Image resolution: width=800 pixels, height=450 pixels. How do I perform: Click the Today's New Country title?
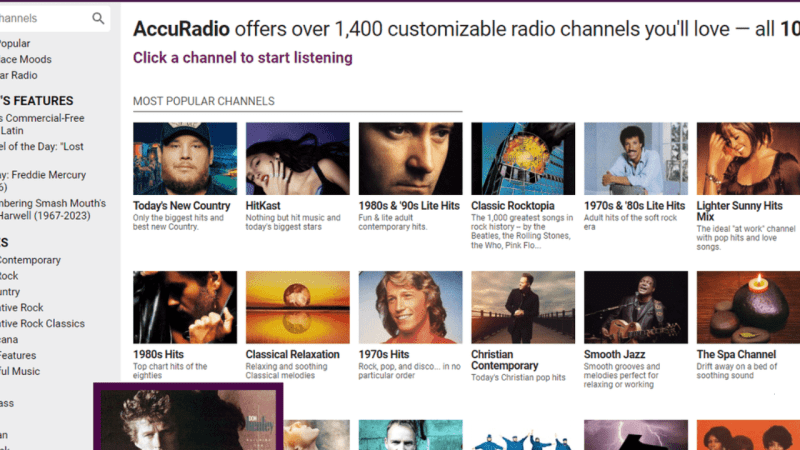pos(182,206)
